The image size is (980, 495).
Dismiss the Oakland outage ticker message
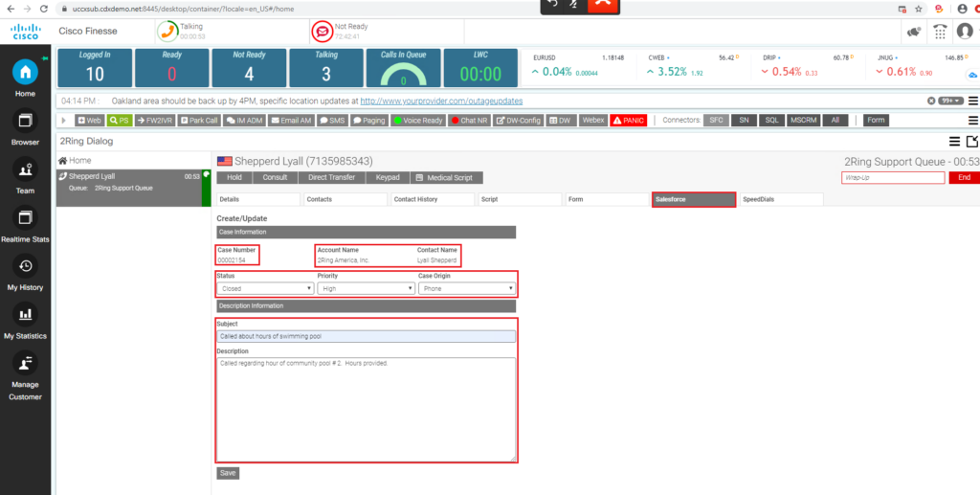click(930, 101)
